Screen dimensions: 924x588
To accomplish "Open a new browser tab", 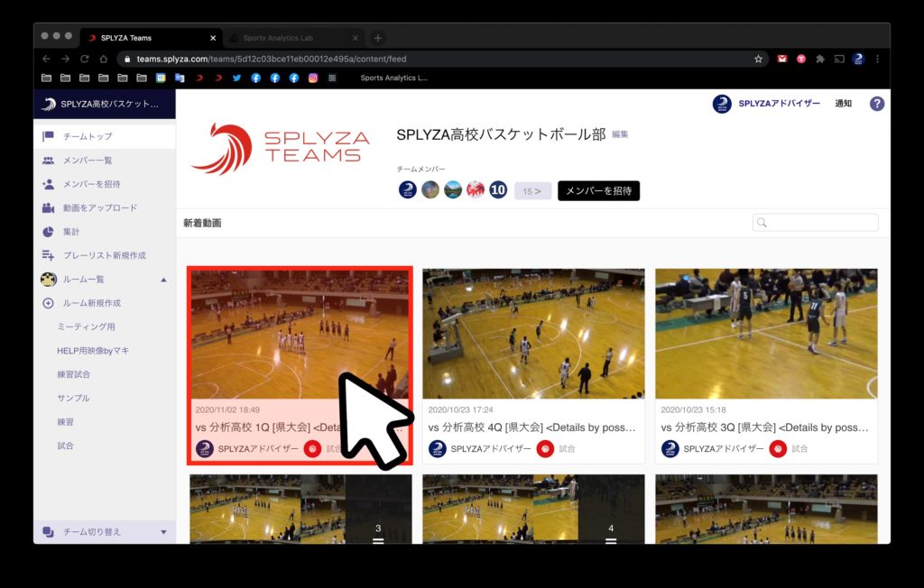I will pyautogui.click(x=378, y=38).
